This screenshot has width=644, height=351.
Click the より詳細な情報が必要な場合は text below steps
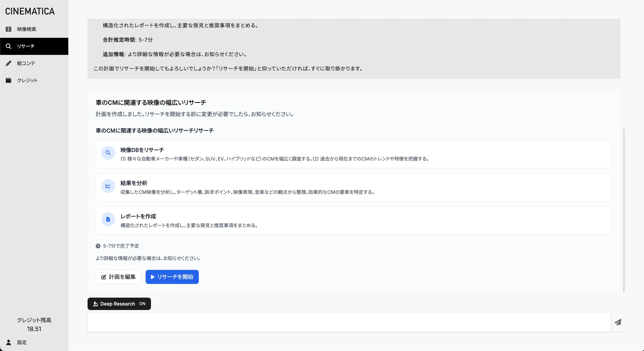coord(149,258)
